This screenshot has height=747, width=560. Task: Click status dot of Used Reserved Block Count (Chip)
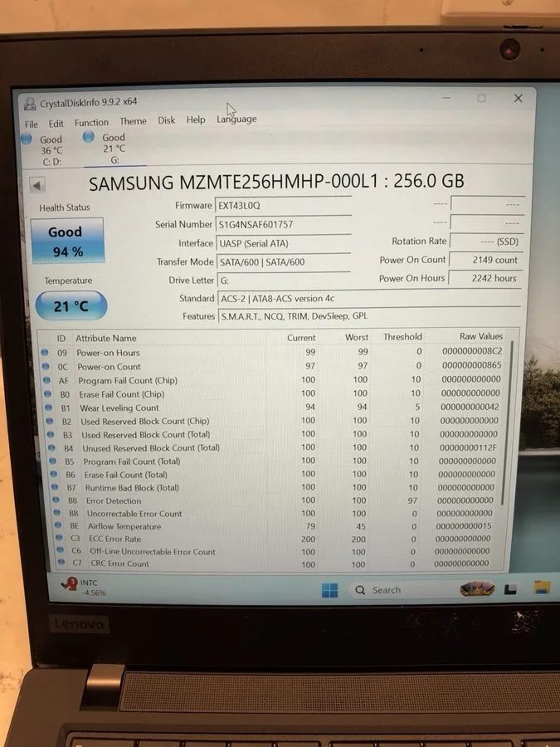coord(50,421)
